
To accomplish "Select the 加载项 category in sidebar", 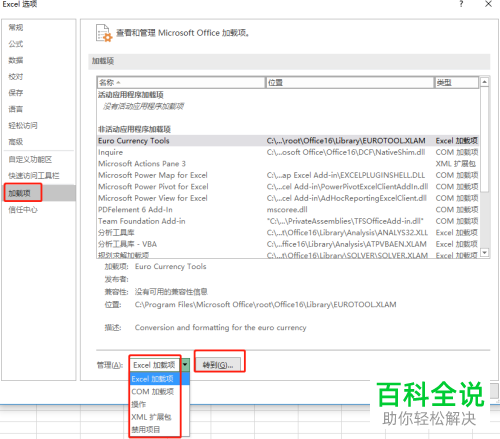I will [x=39, y=193].
